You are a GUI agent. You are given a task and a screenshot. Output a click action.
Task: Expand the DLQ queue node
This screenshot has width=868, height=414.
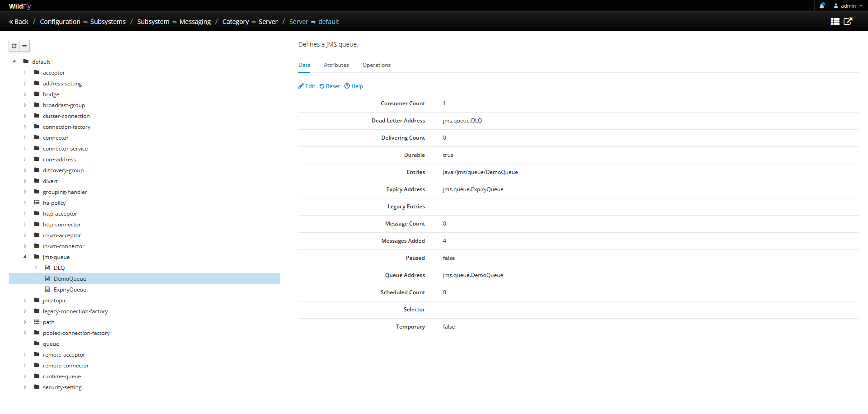pos(36,268)
